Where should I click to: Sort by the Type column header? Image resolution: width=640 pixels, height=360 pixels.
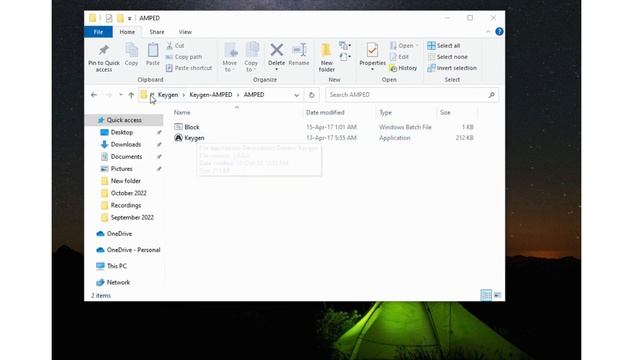(385, 113)
